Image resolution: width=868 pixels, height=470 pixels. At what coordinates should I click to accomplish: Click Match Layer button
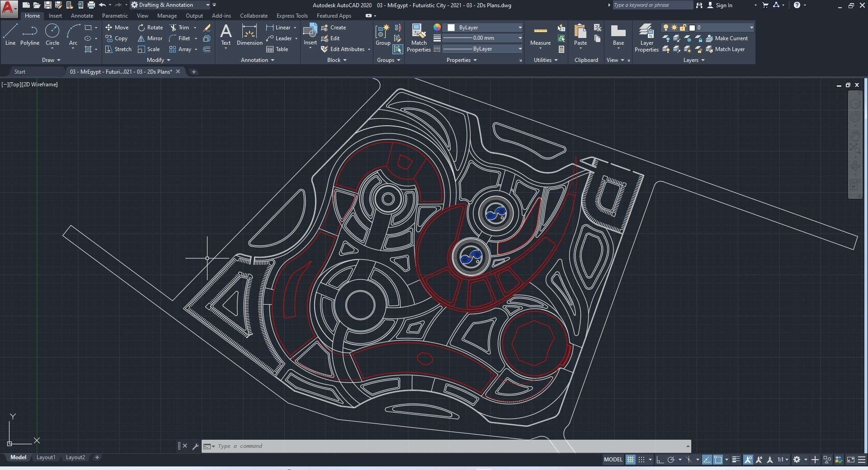coord(725,49)
